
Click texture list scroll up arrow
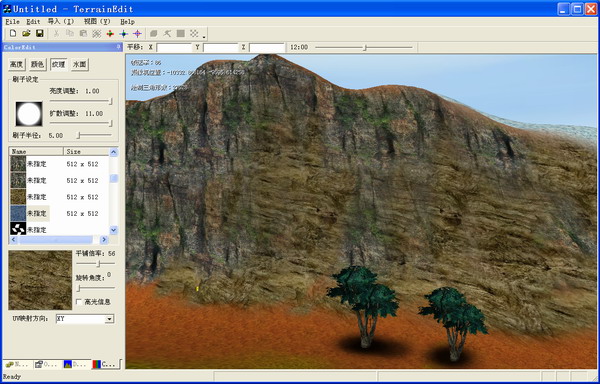coord(114,152)
